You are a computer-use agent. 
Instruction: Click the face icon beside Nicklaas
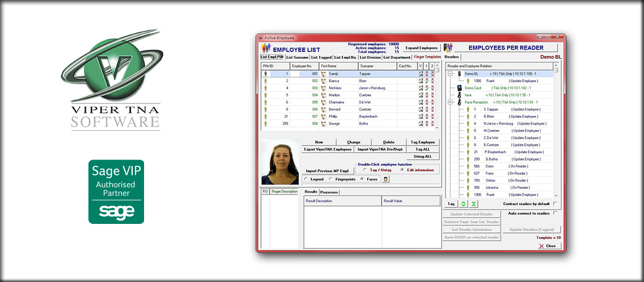324,88
